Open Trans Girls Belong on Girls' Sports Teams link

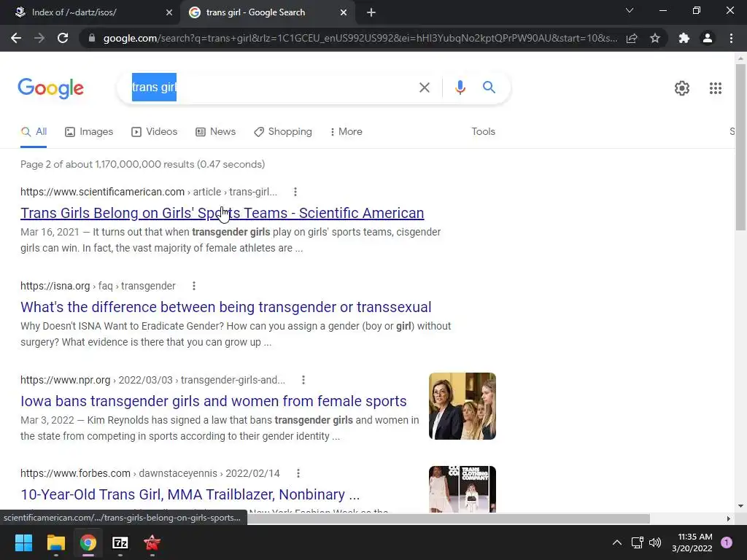[x=222, y=214]
